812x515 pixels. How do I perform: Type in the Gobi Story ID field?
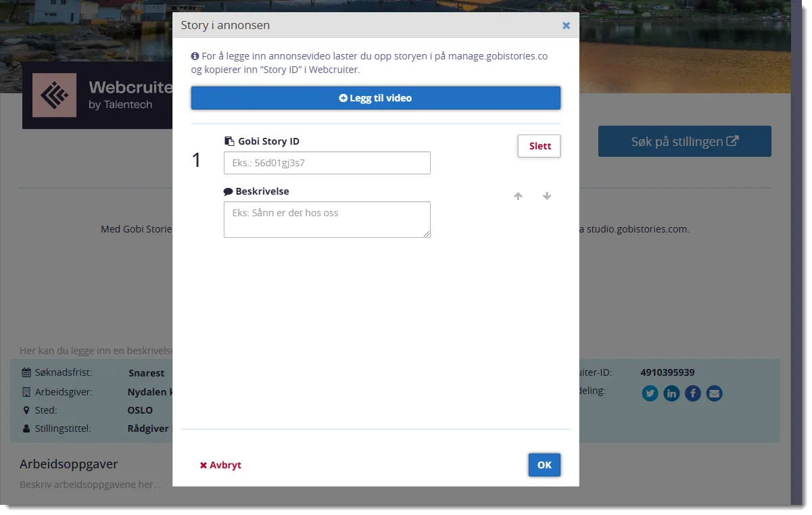coord(327,163)
